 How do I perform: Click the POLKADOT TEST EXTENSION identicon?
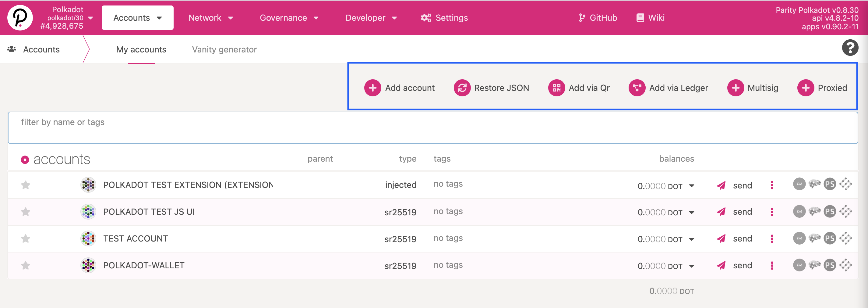click(88, 185)
